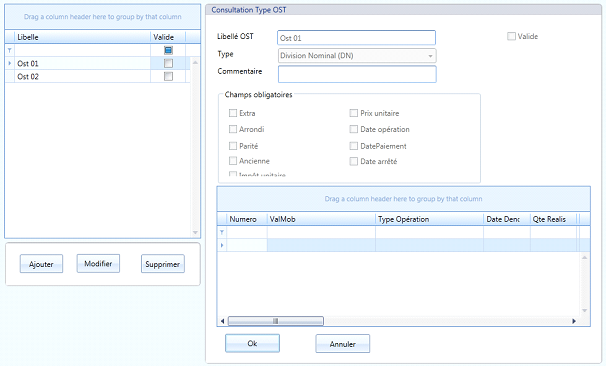This screenshot has width=607, height=366.
Task: Check the Prix unitaire checkbox
Action: [x=353, y=113]
